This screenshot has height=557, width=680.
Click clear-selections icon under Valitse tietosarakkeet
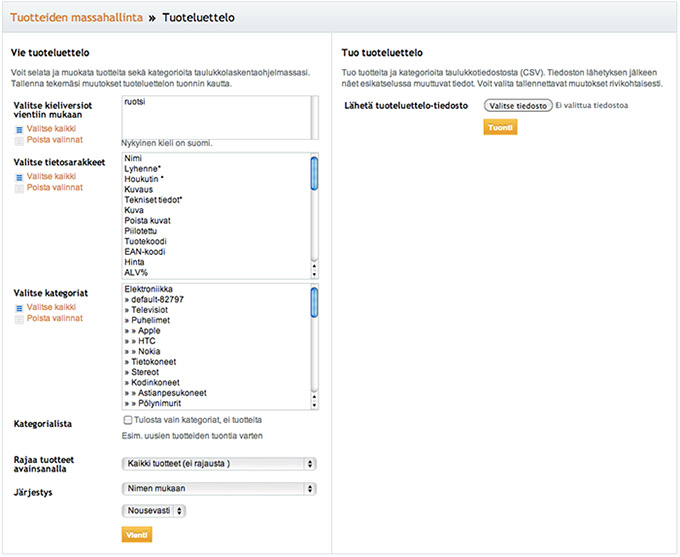pyautogui.click(x=20, y=188)
